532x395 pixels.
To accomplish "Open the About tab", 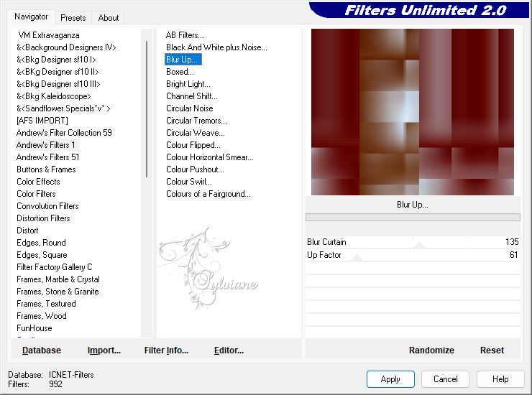I will (109, 18).
